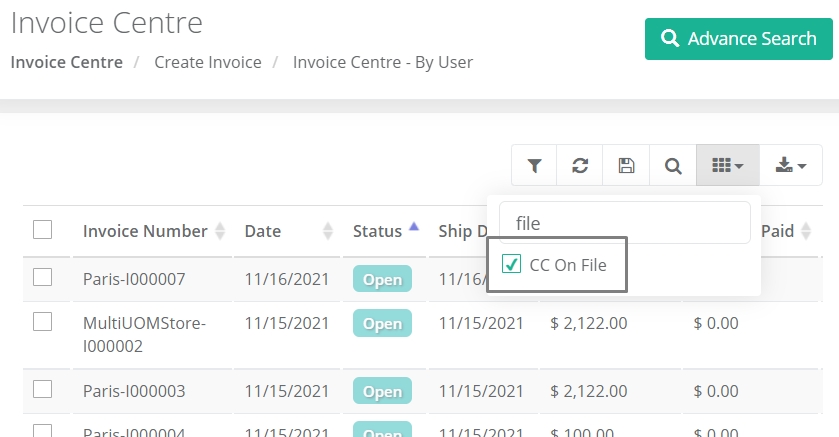Open invoice MultiUOMStore-I000002
This screenshot has height=437, width=839.
[x=144, y=334]
